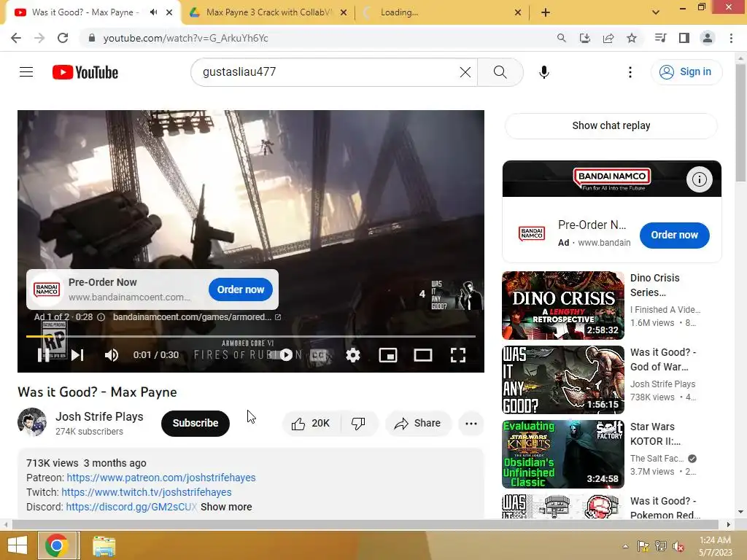Share the video

pos(418,424)
